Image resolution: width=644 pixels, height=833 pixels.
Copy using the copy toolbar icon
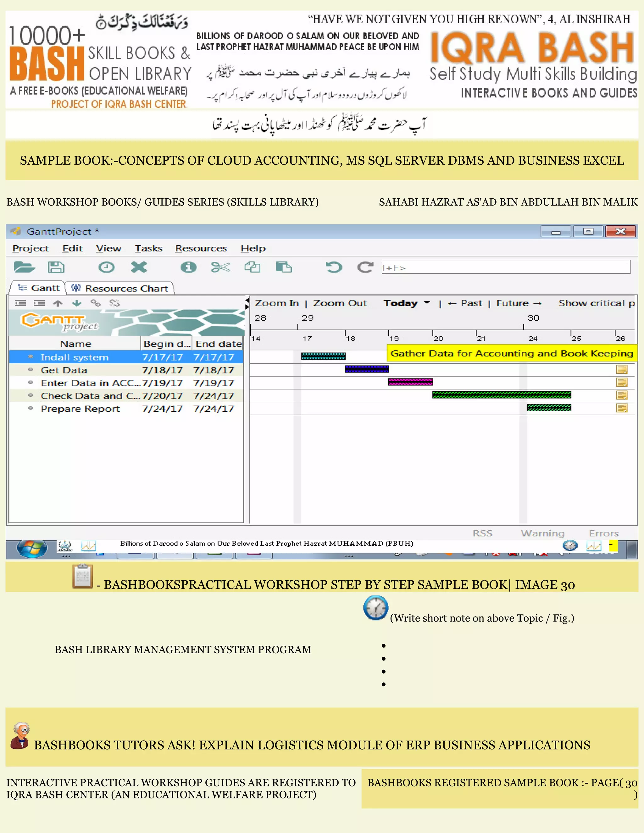click(252, 267)
